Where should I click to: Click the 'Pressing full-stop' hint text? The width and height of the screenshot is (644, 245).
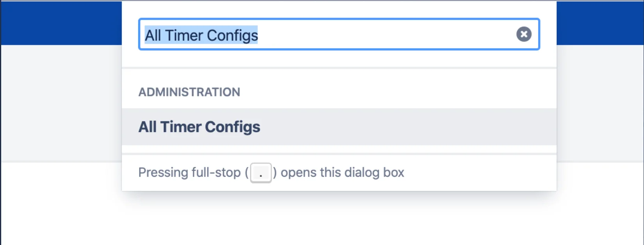tap(189, 172)
